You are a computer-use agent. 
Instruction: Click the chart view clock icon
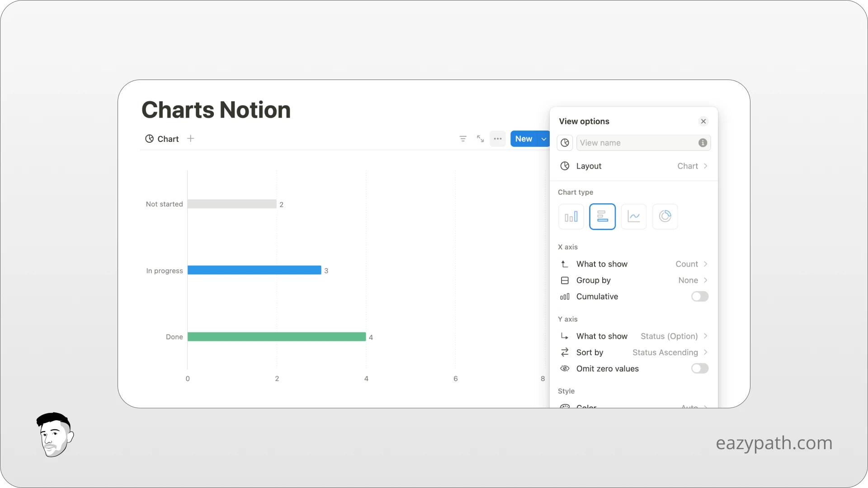(x=148, y=139)
